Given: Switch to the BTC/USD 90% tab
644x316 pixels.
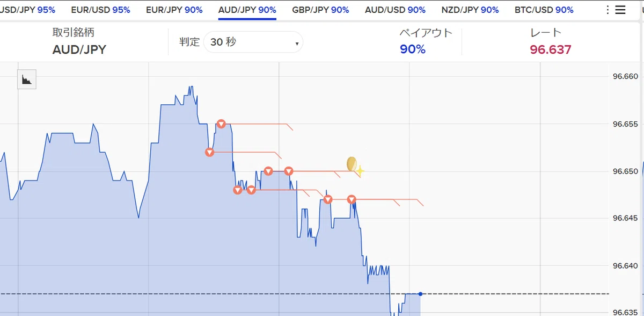Looking at the screenshot, I should pyautogui.click(x=544, y=10).
